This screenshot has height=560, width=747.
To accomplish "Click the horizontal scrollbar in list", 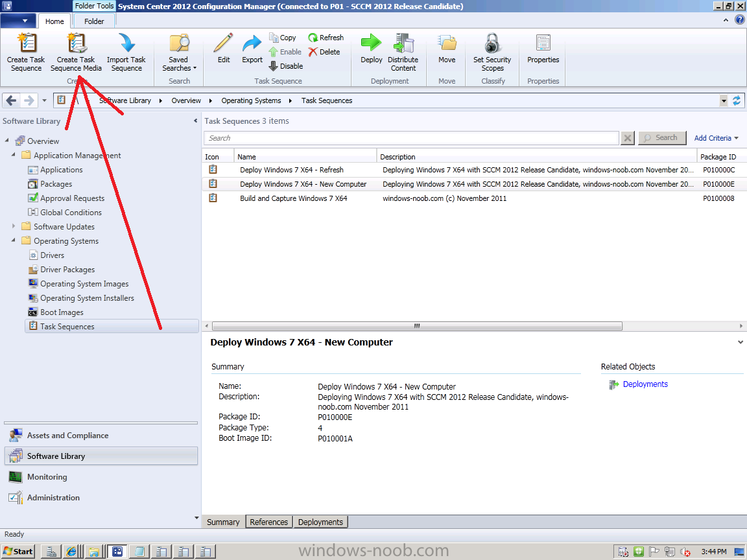I will (417, 326).
